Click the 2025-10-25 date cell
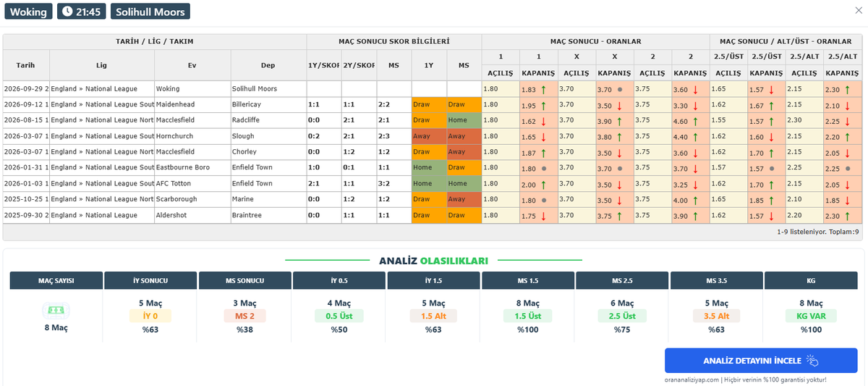The width and height of the screenshot is (868, 386). (x=25, y=199)
